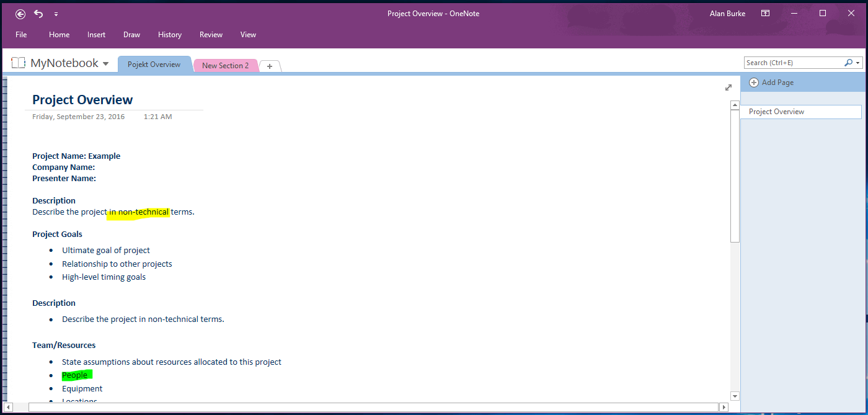Image resolution: width=868 pixels, height=415 pixels.
Task: Click the notebook book icon beside MyNotebook
Action: [x=18, y=63]
